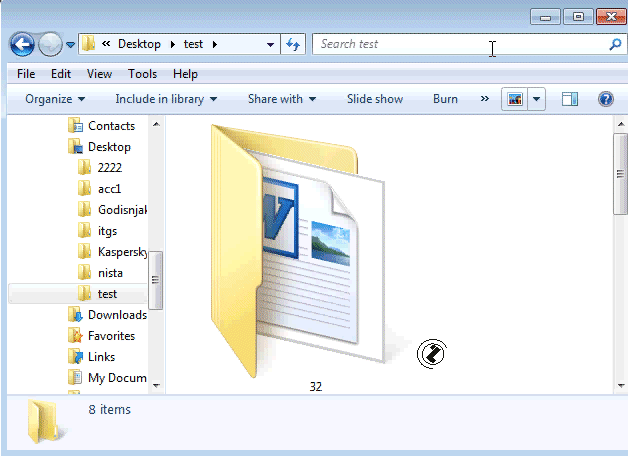The image size is (628, 456).
Task: Open the Help question mark icon
Action: tap(605, 99)
